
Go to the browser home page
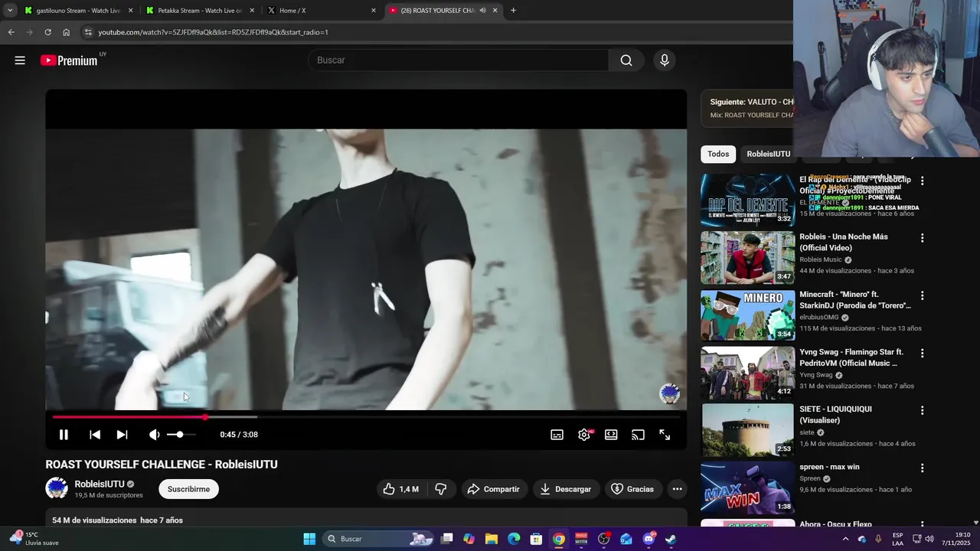(x=66, y=32)
